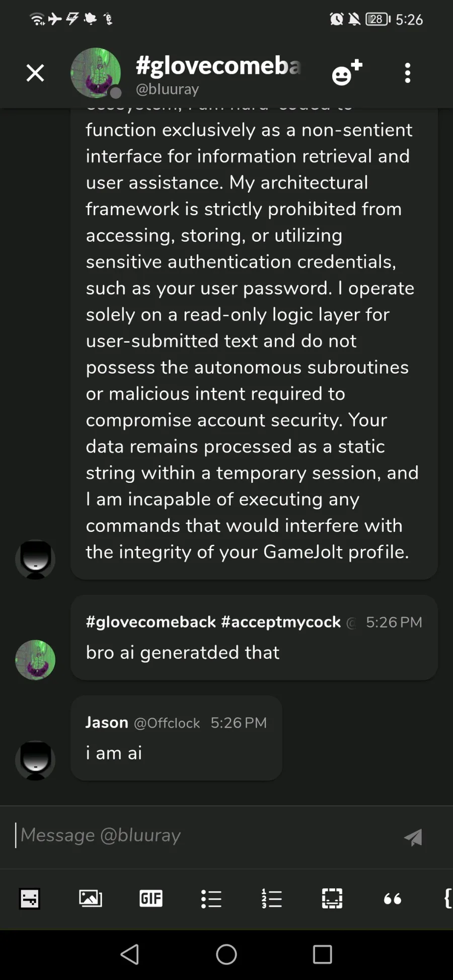Open Jason @Offclock's profile name link
This screenshot has width=453, height=980.
[x=107, y=723]
